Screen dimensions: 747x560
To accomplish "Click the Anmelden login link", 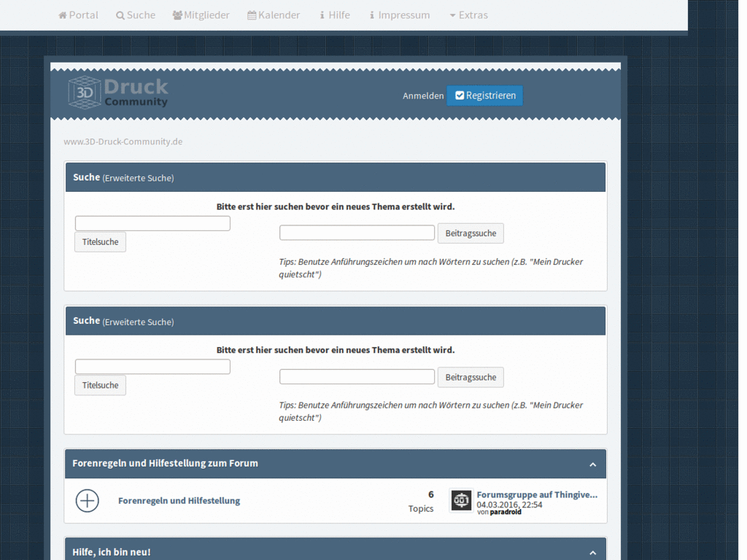I will coord(423,96).
